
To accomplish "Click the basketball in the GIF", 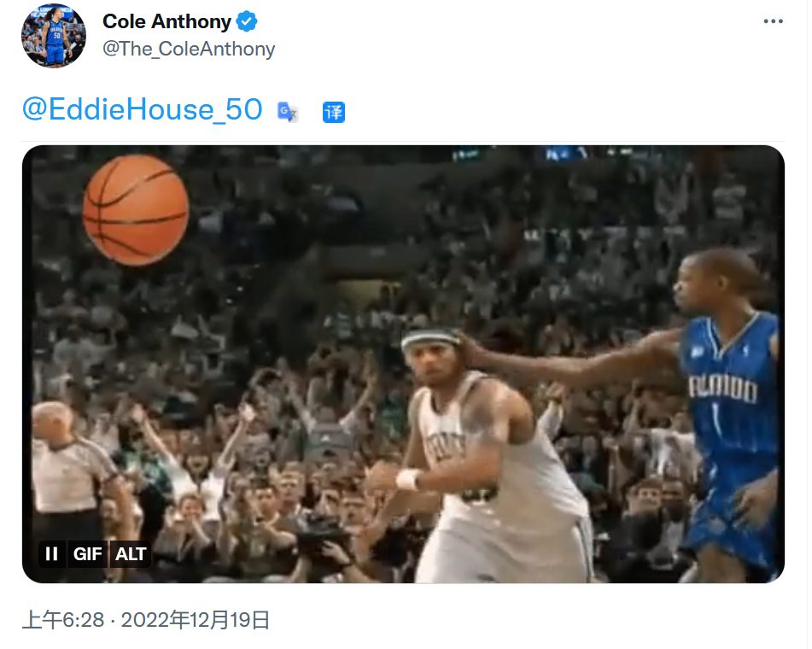I will 136,210.
